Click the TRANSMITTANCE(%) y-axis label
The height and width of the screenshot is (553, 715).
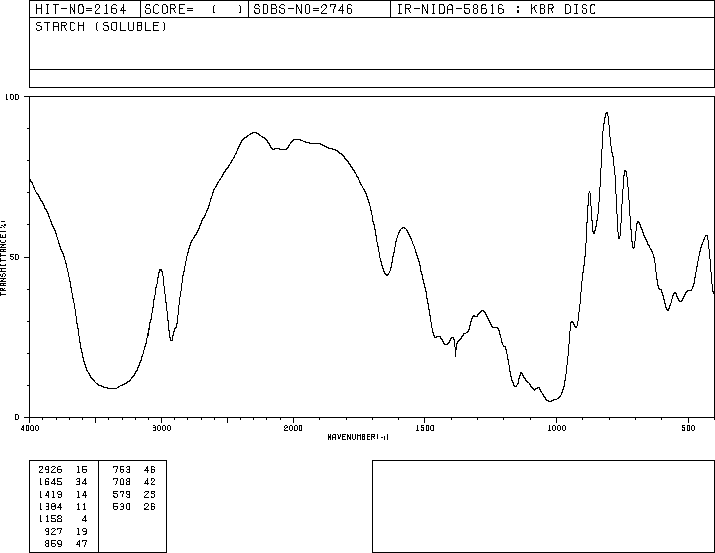3,258
